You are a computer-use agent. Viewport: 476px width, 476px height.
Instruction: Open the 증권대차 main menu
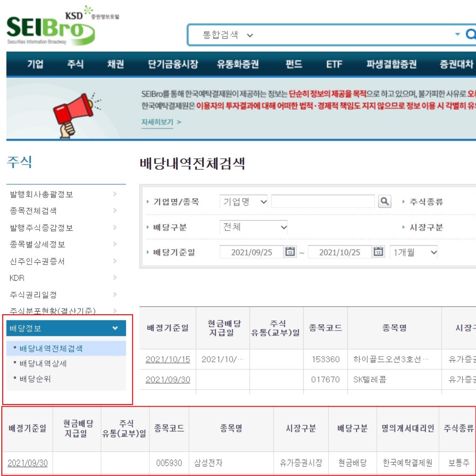[x=457, y=64]
